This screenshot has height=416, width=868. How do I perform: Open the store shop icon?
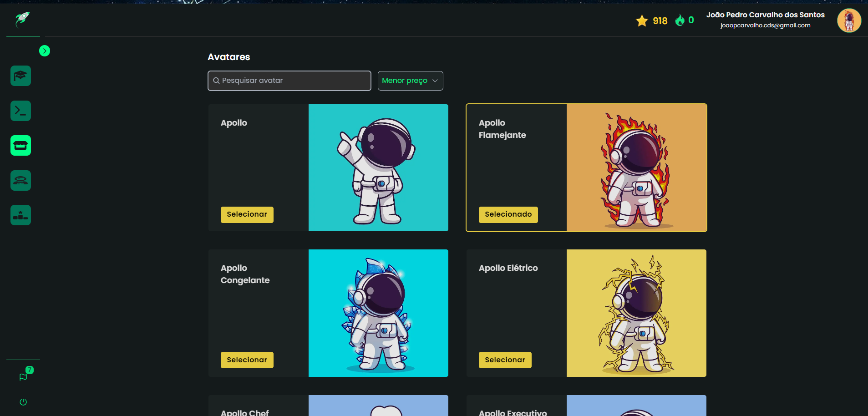20,146
